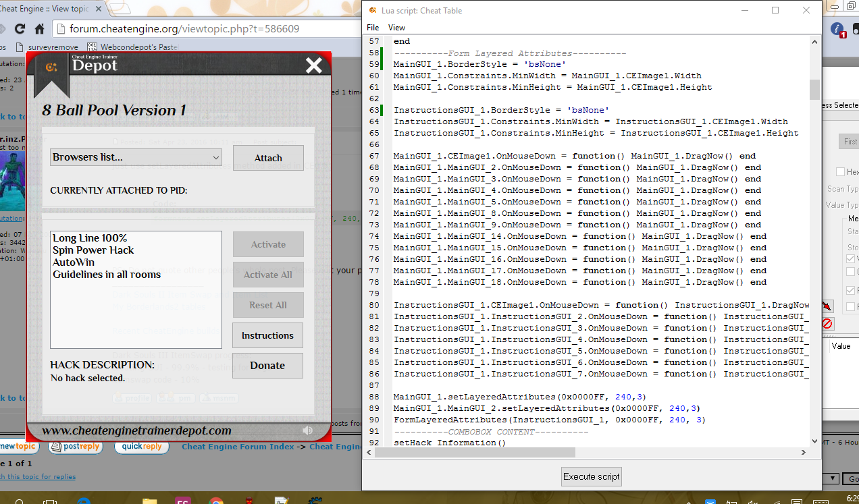This screenshot has height=504, width=859.
Task: Select the AutoWin hack
Action: 74,262
